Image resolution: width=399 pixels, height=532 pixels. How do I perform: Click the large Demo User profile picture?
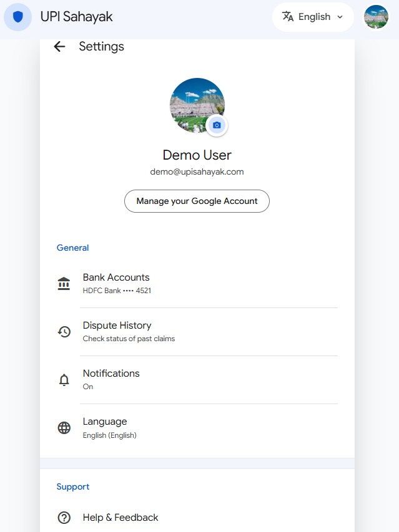pos(197,105)
